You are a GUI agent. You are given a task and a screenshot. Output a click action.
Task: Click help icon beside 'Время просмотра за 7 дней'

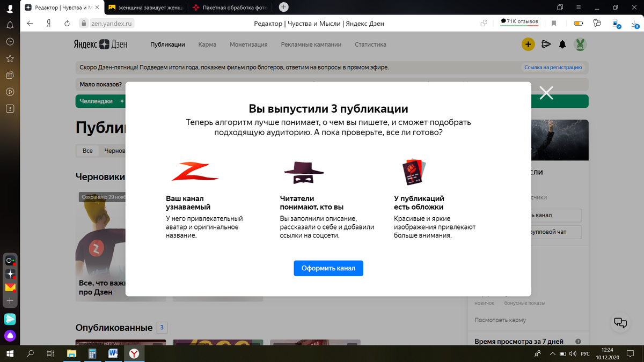(578, 342)
